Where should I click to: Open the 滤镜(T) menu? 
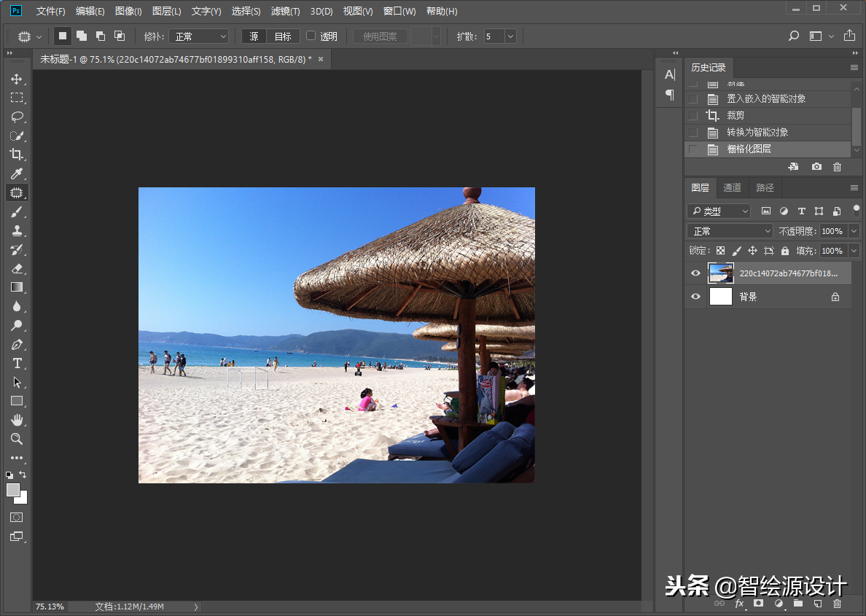(x=285, y=12)
